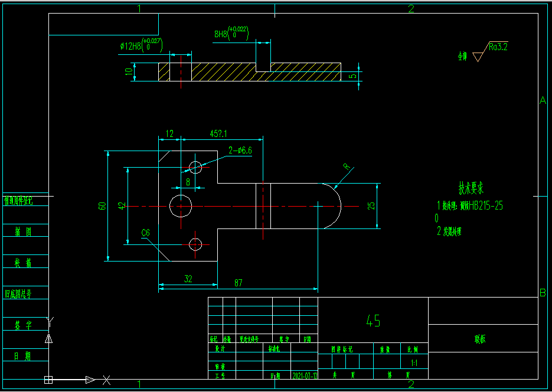Click the Ra3.2 roughness value
Viewport: 552px width, 392px height.
pyautogui.click(x=498, y=47)
